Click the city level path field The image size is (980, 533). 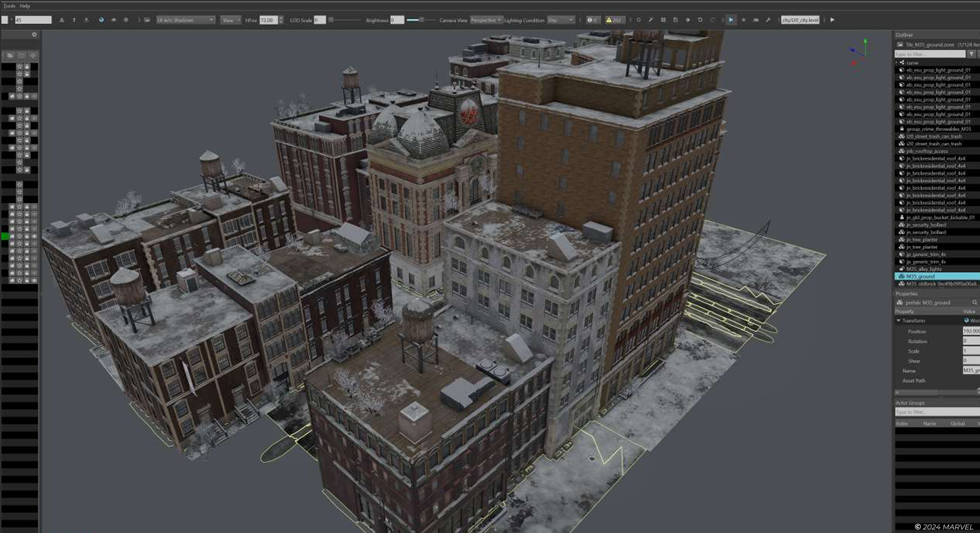(801, 20)
